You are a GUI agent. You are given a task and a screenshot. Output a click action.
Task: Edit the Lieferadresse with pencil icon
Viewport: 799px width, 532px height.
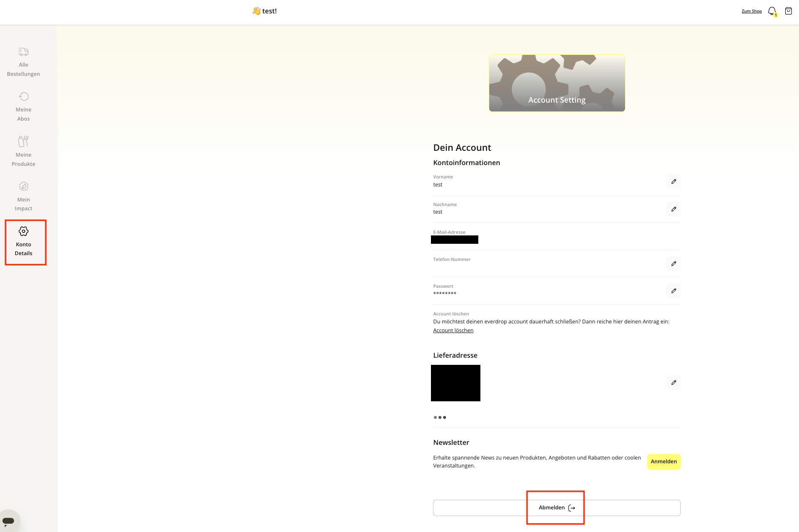click(x=673, y=382)
